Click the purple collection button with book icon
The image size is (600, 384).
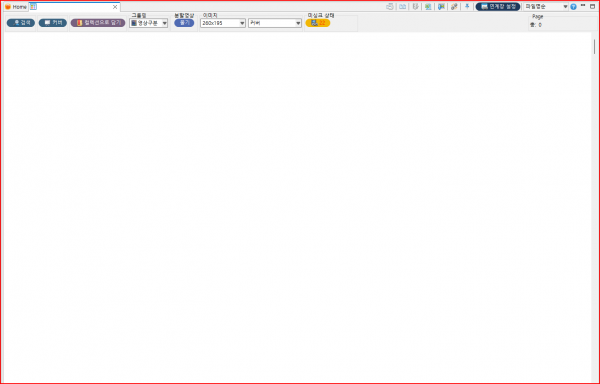click(x=98, y=23)
